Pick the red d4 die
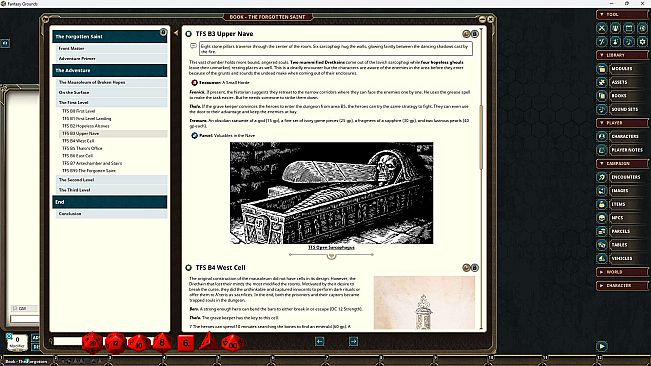 tap(209, 342)
